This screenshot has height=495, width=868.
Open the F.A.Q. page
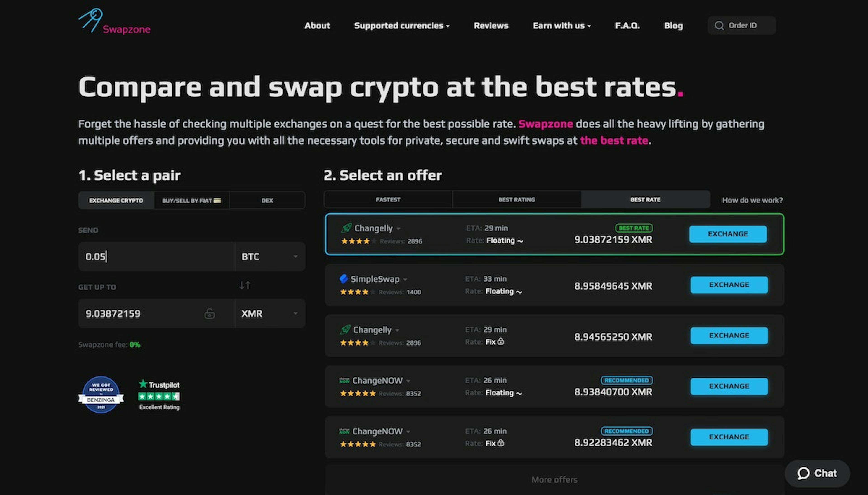[x=627, y=26]
